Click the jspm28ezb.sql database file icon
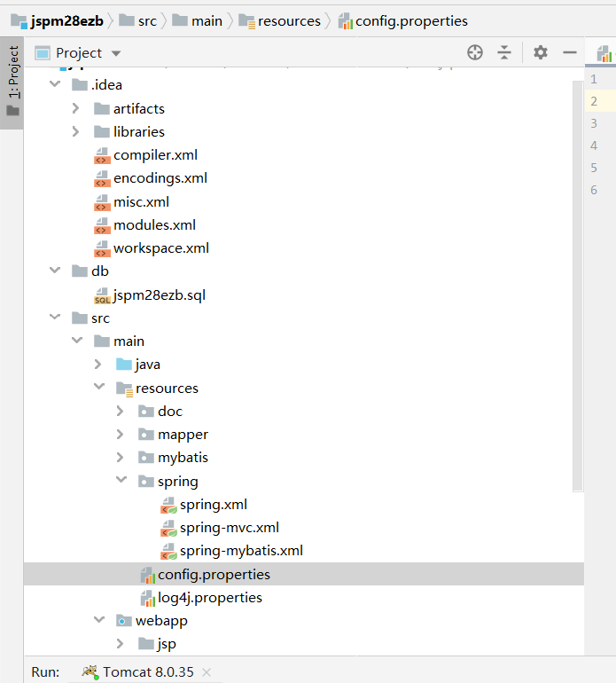The width and height of the screenshot is (616, 683). point(102,295)
